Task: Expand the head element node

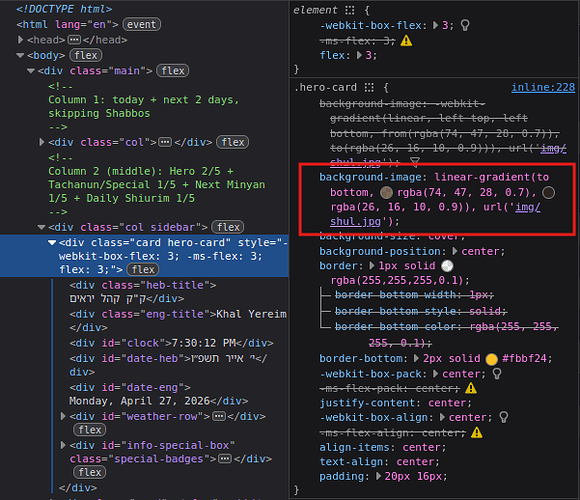Action: [21, 40]
